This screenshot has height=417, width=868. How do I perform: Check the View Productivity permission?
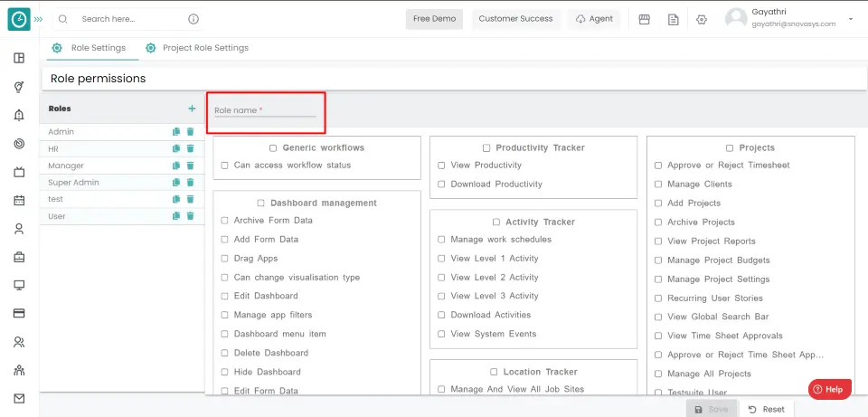(441, 166)
